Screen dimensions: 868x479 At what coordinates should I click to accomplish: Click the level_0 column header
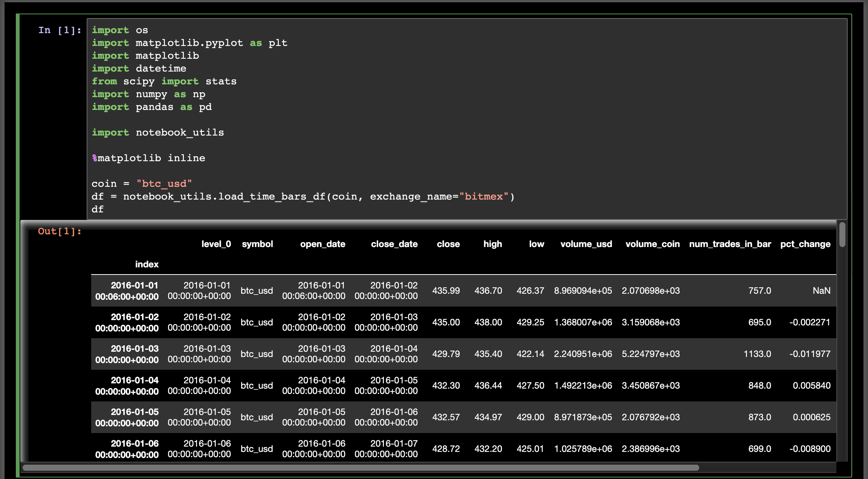[216, 244]
